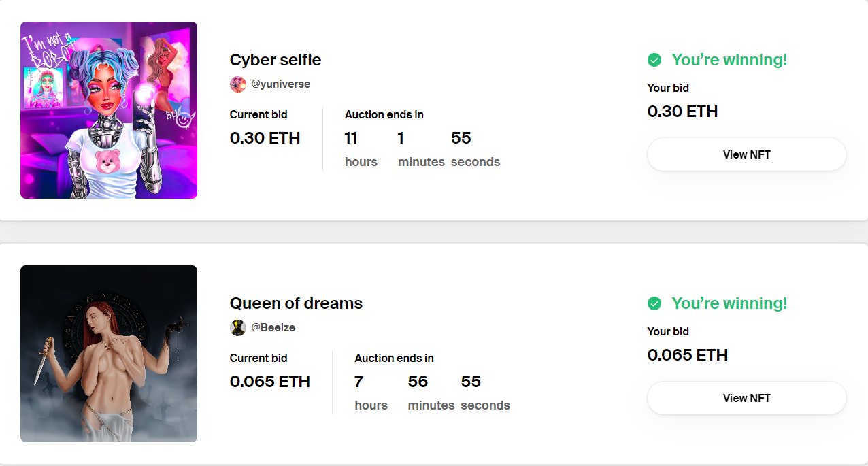View NFT for Queen of dreams
This screenshot has height=466, width=868.
tap(747, 398)
